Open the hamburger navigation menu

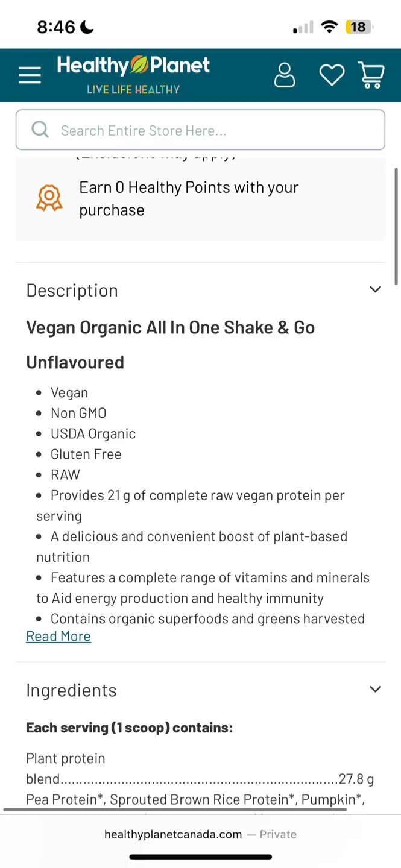(30, 74)
